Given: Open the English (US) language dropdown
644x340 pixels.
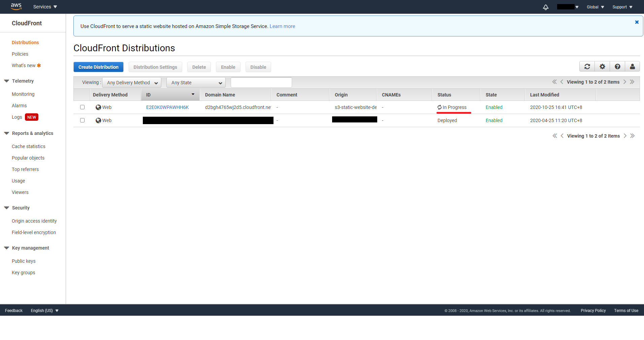Looking at the screenshot, I should click(x=44, y=311).
